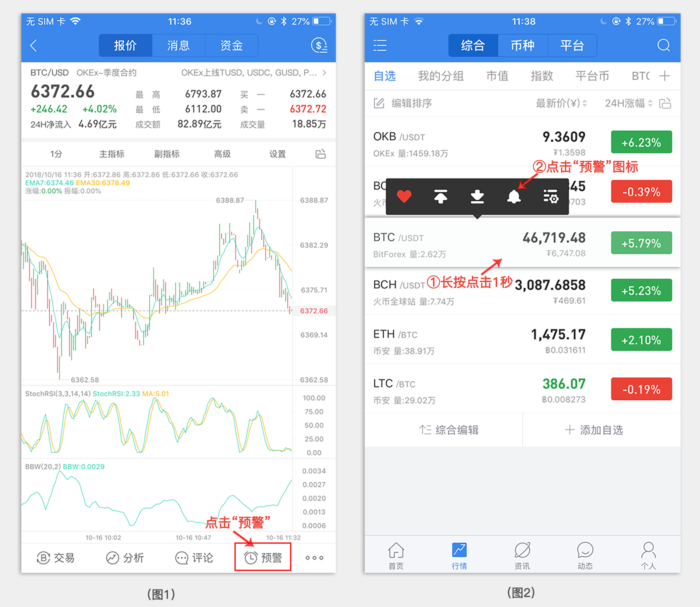
Task: Switch to the 币种 tab
Action: pos(523,45)
